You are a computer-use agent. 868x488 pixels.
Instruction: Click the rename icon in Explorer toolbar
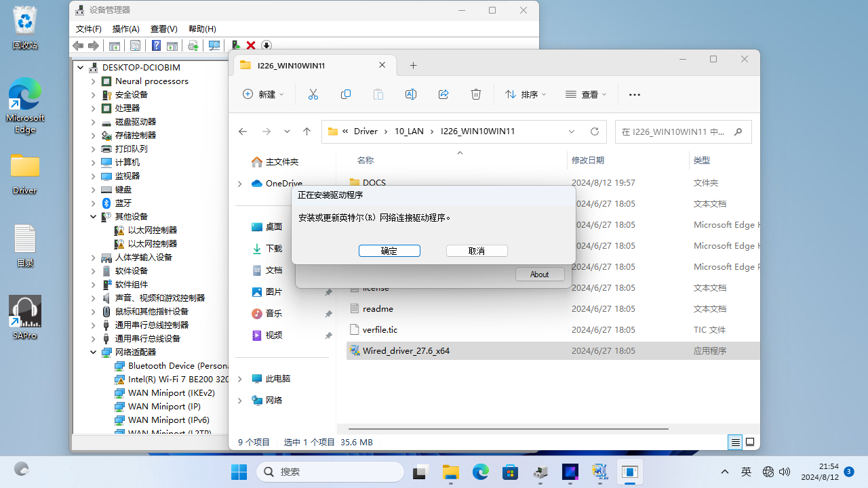411,95
